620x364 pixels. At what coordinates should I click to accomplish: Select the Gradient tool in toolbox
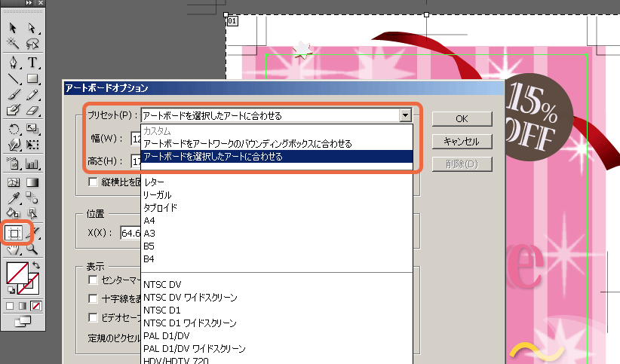click(x=32, y=182)
